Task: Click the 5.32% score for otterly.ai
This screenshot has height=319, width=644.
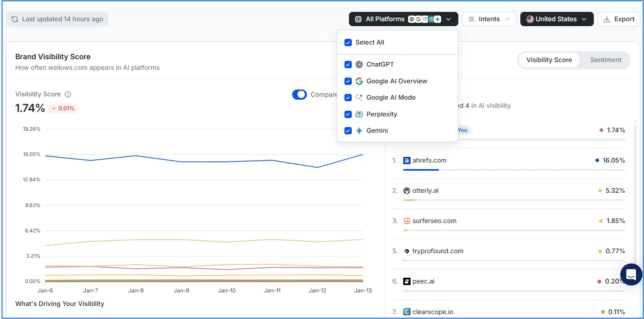Action: click(615, 191)
